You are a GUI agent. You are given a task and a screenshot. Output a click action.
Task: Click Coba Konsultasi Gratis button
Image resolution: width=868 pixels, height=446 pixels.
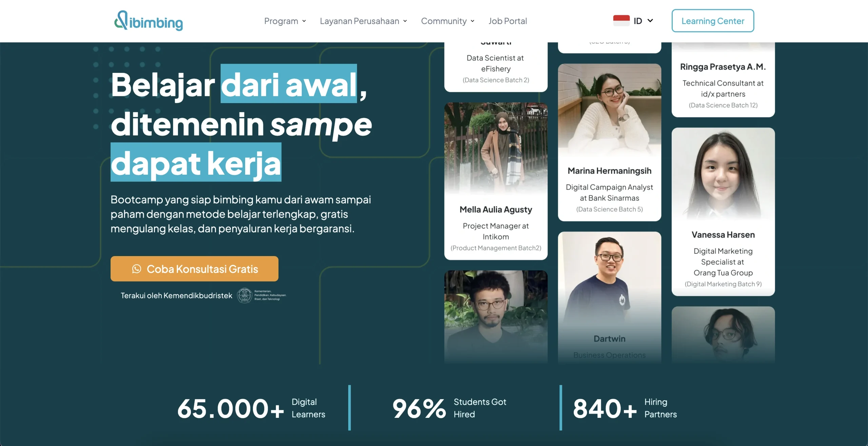coord(194,269)
